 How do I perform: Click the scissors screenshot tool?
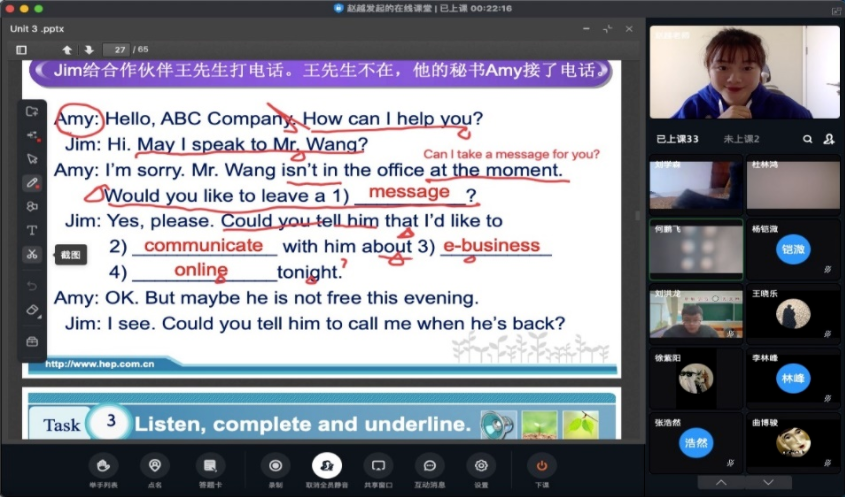click(x=32, y=254)
